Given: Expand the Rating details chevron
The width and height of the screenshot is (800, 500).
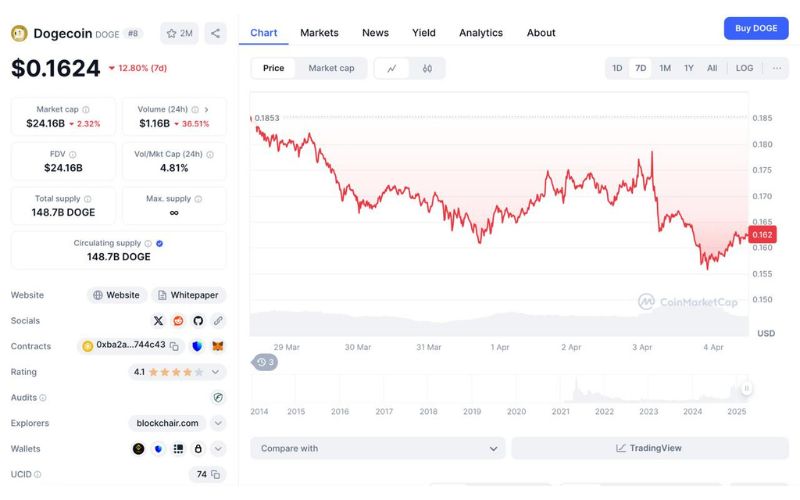Looking at the screenshot, I should coord(215,372).
